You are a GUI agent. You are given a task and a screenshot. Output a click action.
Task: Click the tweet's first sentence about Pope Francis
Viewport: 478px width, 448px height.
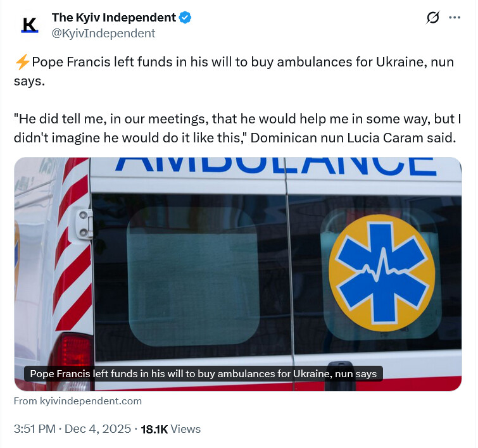[x=234, y=71]
